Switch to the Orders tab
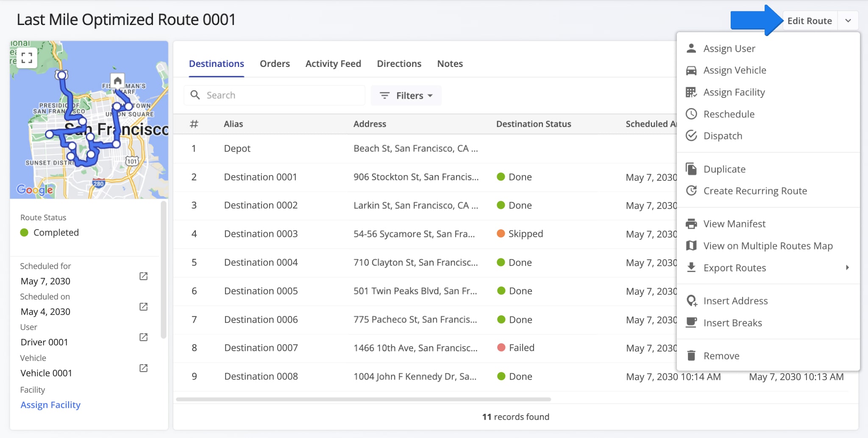 (275, 64)
